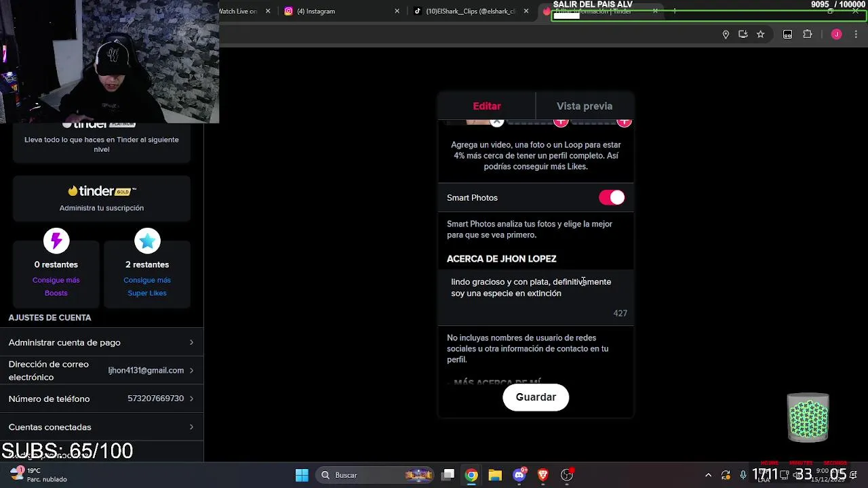Bookmark this page with the star icon

[761, 35]
